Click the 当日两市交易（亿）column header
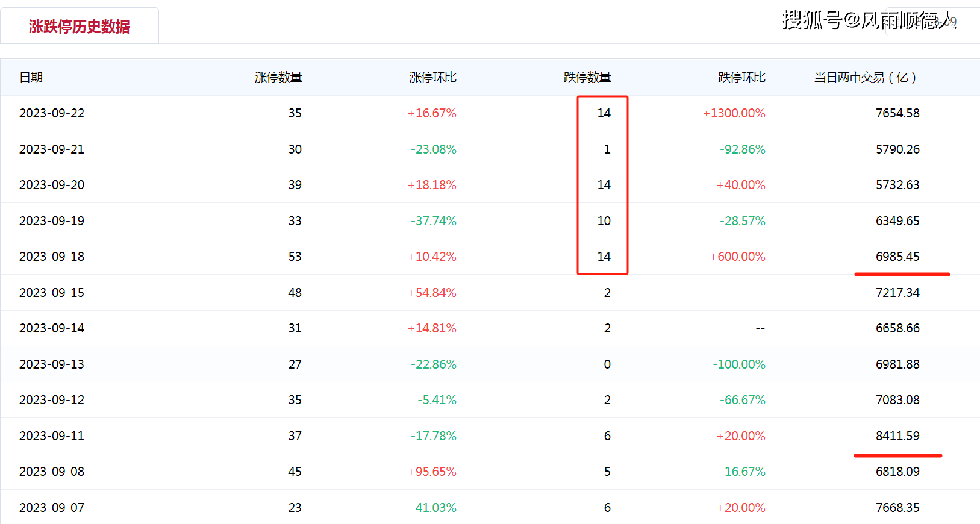 pyautogui.click(x=865, y=77)
